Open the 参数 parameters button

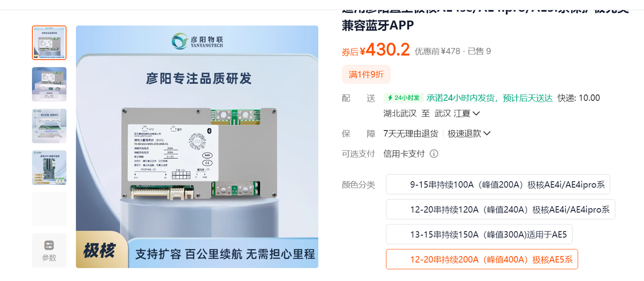(49, 250)
